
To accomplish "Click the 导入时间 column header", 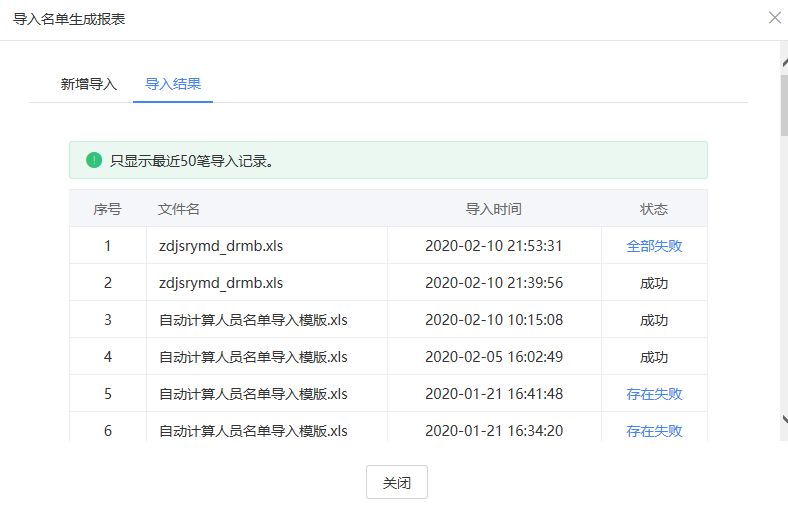I will [x=494, y=209].
